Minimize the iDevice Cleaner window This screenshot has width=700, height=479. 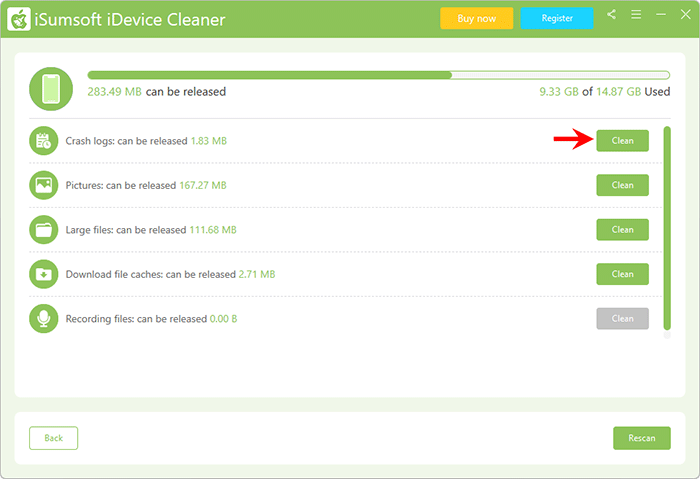pos(661,15)
